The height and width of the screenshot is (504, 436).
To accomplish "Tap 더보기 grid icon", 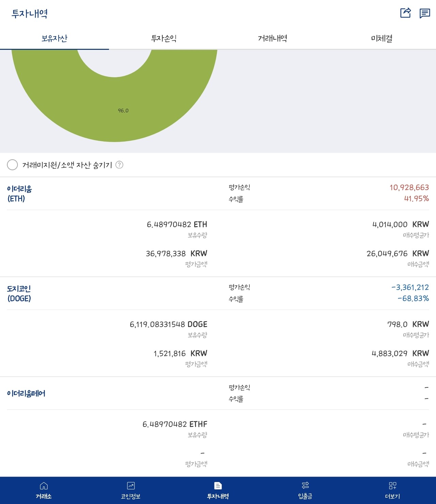I will coord(392,486).
